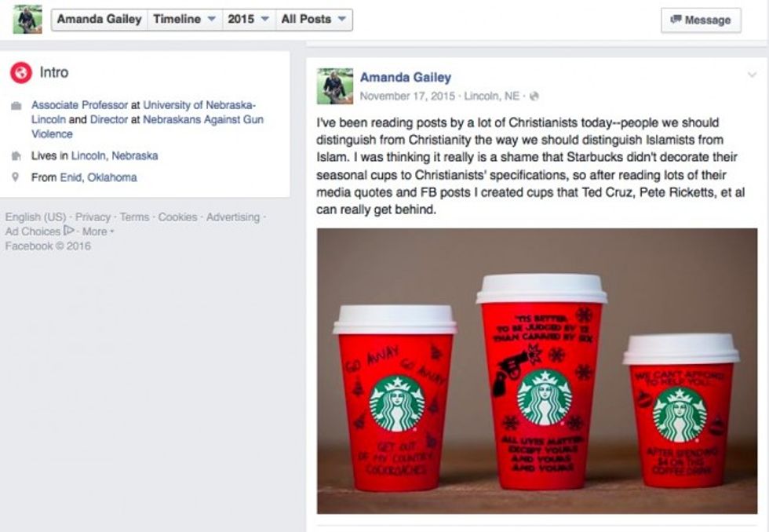Open the small profile picture in header
Screen dimensions: 769x532
click(27, 20)
